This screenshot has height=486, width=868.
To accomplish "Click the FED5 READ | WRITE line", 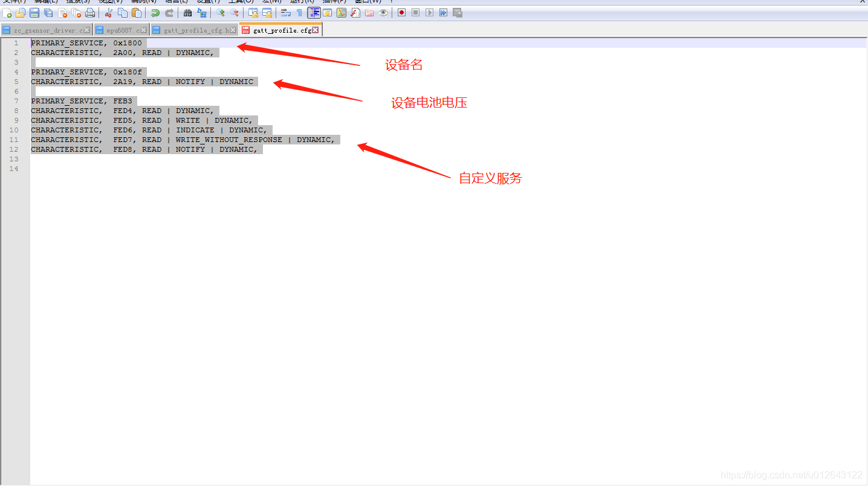I will (x=142, y=120).
